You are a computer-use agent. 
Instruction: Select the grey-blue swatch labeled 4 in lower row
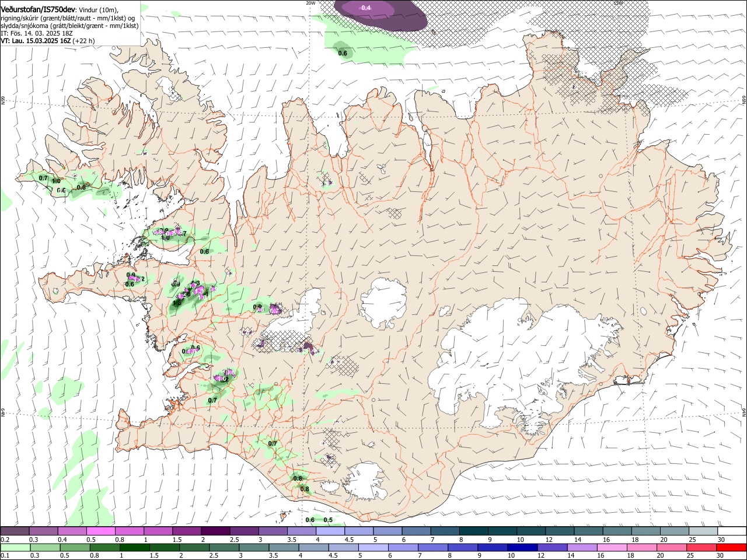pyautogui.click(x=314, y=547)
